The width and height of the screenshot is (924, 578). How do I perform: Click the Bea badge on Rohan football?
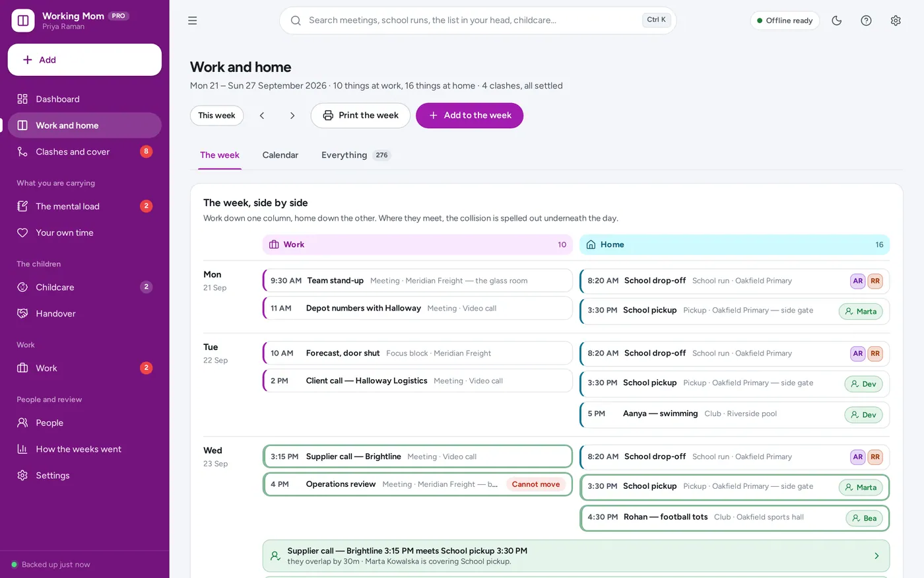click(864, 519)
